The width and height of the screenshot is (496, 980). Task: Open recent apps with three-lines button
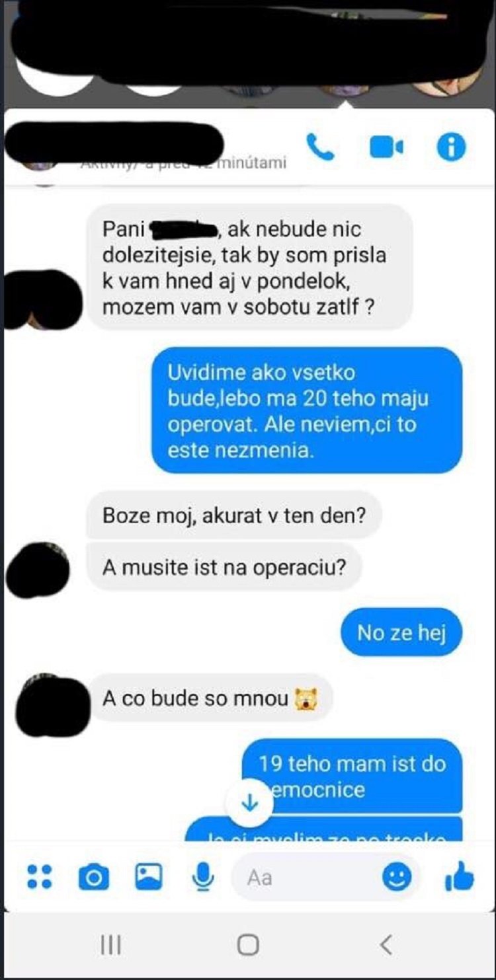(x=110, y=946)
